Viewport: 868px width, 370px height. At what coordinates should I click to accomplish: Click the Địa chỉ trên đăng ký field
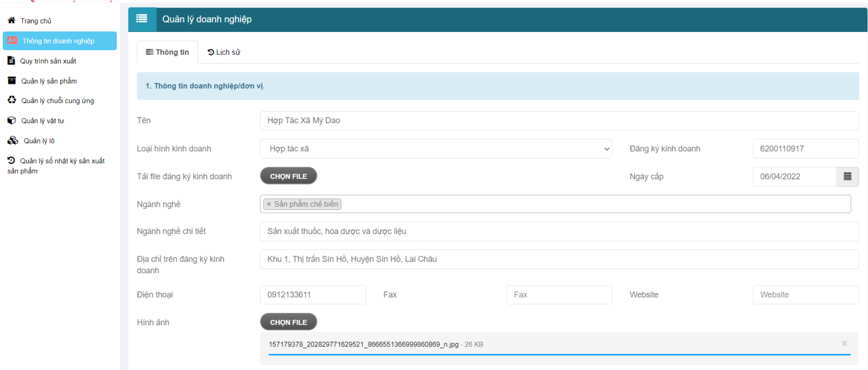click(x=559, y=259)
